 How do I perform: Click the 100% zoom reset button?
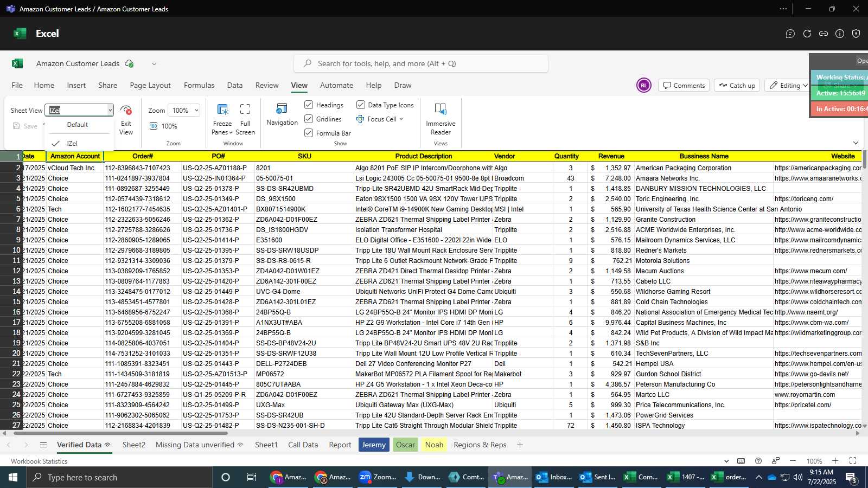pos(163,126)
